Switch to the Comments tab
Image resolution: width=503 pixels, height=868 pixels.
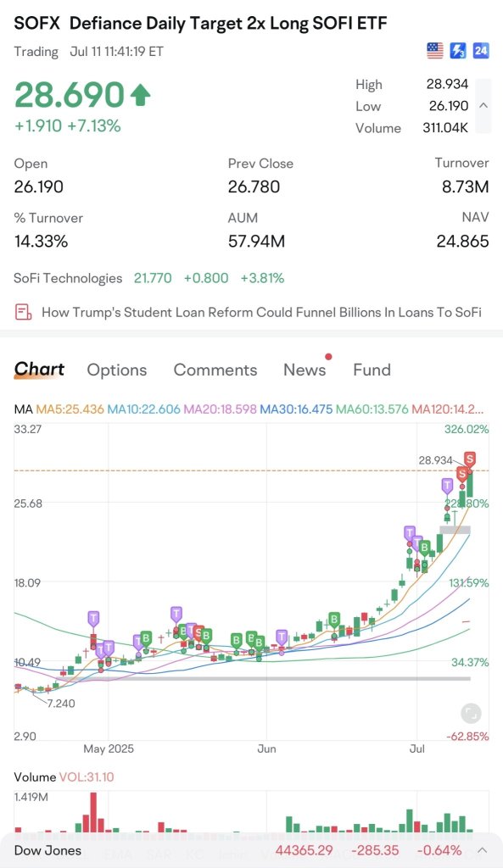pos(215,370)
